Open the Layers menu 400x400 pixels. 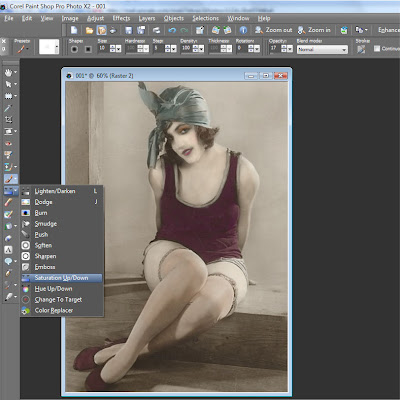pos(147,18)
